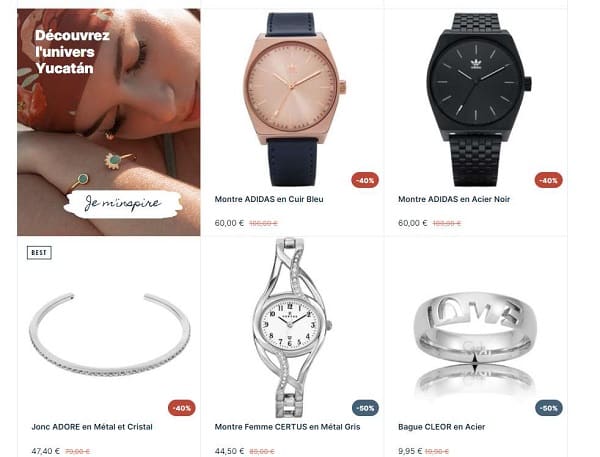Click 'Montre ADIDAS en Acier Noir' title
Image resolution: width=600 pixels, height=457 pixels.
(x=454, y=199)
